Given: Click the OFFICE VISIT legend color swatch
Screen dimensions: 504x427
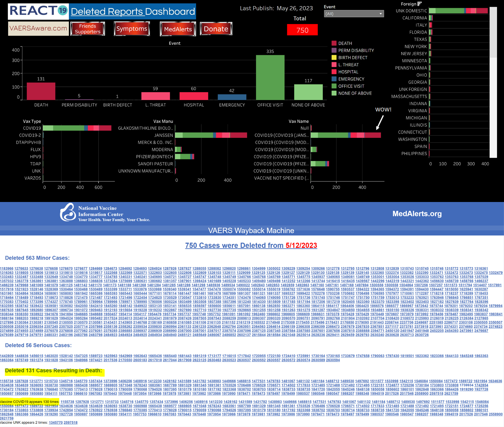Looking at the screenshot, I should [334, 86].
